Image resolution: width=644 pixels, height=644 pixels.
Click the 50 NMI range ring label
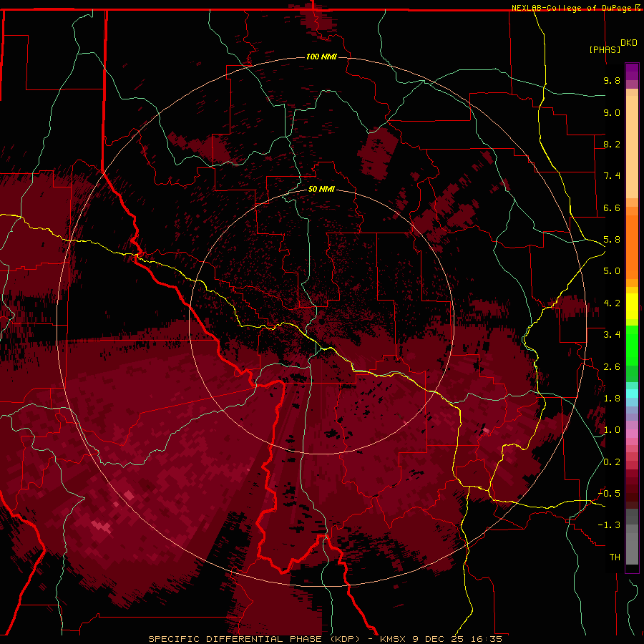321,189
